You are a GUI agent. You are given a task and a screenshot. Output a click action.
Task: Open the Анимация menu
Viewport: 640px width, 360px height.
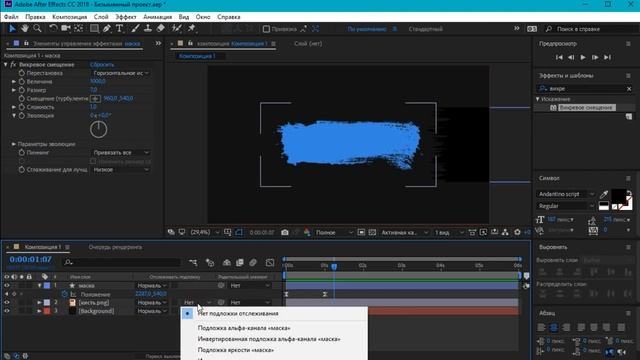pyautogui.click(x=158, y=17)
